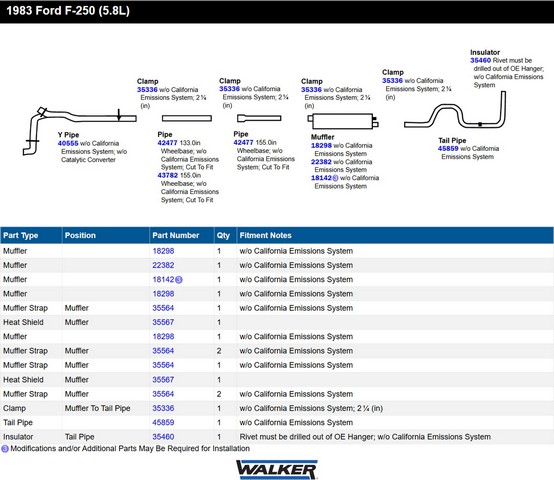
Task: Open muffler 18298 link in the diagram
Action: click(x=321, y=146)
